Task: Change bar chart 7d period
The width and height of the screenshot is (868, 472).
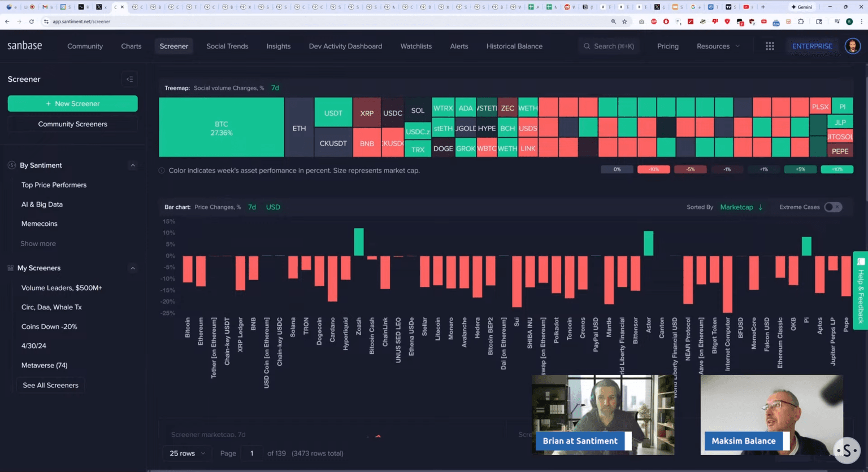Action: click(252, 207)
